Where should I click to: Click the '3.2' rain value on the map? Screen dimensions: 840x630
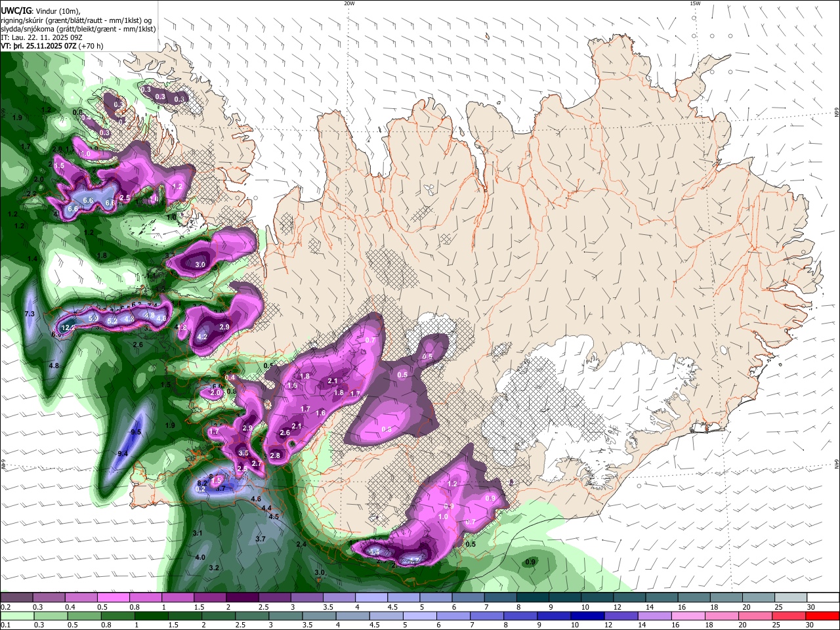[213, 568]
